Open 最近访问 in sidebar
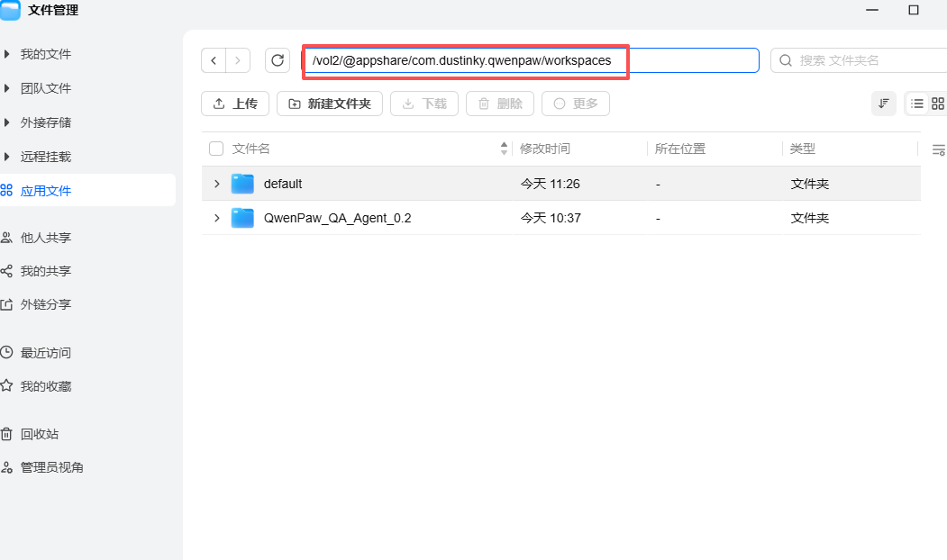Viewport: 947px width, 560px height. click(46, 352)
